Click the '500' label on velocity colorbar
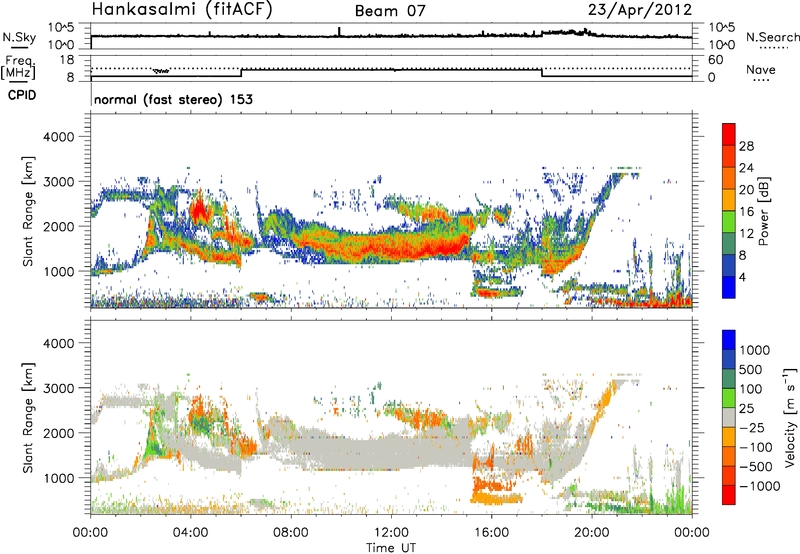This screenshot has height=554, width=800. point(750,370)
